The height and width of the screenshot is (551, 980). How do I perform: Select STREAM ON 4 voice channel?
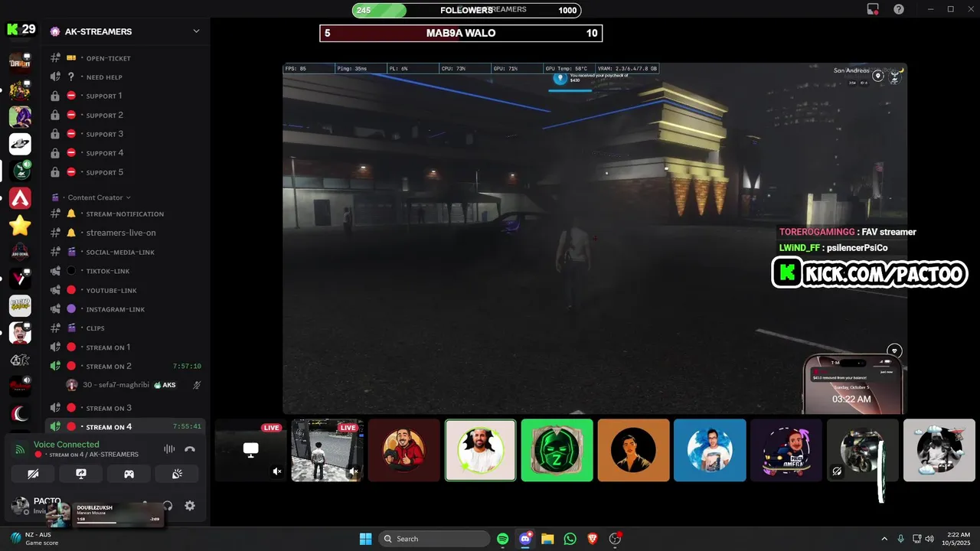click(x=126, y=427)
